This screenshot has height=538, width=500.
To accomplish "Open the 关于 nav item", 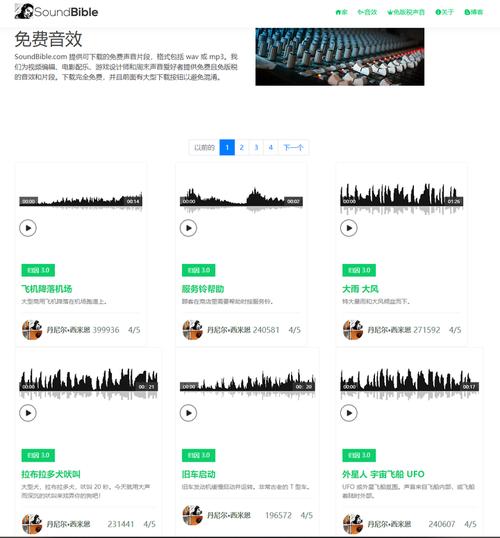I will click(445, 12).
